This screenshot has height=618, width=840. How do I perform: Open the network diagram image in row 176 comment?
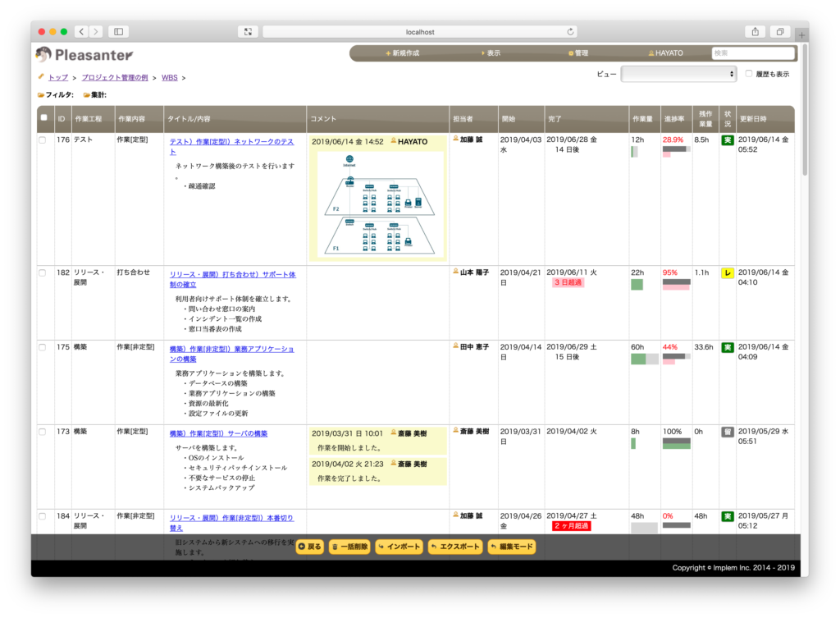(x=379, y=204)
